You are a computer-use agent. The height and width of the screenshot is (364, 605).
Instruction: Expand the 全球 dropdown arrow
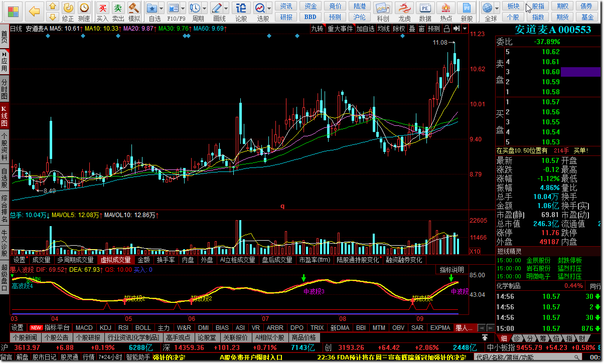(x=497, y=9)
